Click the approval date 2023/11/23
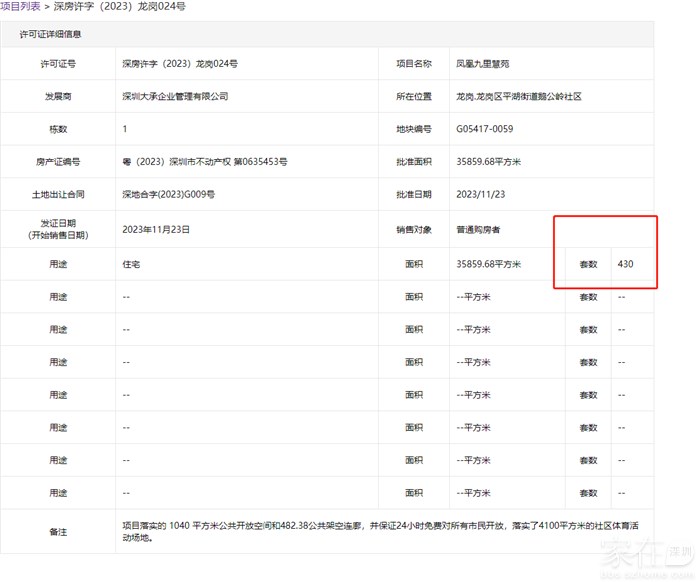The height and width of the screenshot is (582, 700). click(x=480, y=194)
